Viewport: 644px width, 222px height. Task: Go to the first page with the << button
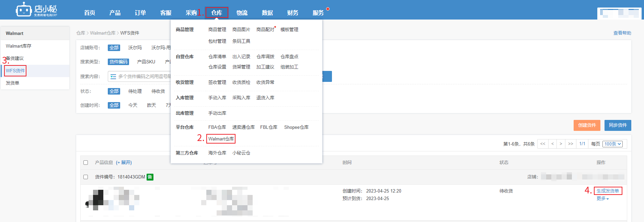click(x=543, y=144)
